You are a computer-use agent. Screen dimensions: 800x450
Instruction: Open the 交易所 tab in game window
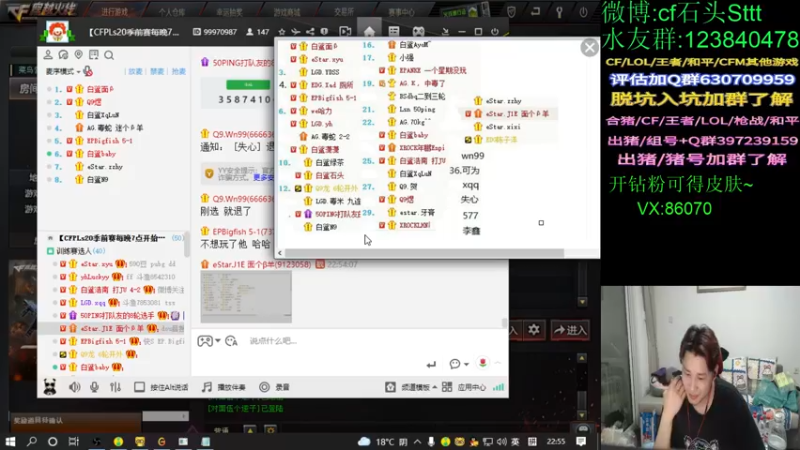[344, 11]
